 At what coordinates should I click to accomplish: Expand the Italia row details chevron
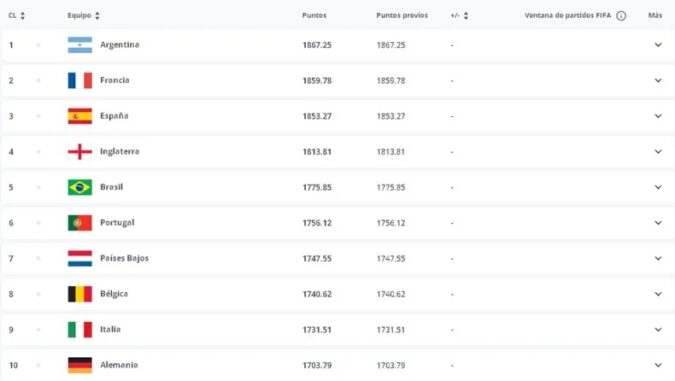point(658,329)
